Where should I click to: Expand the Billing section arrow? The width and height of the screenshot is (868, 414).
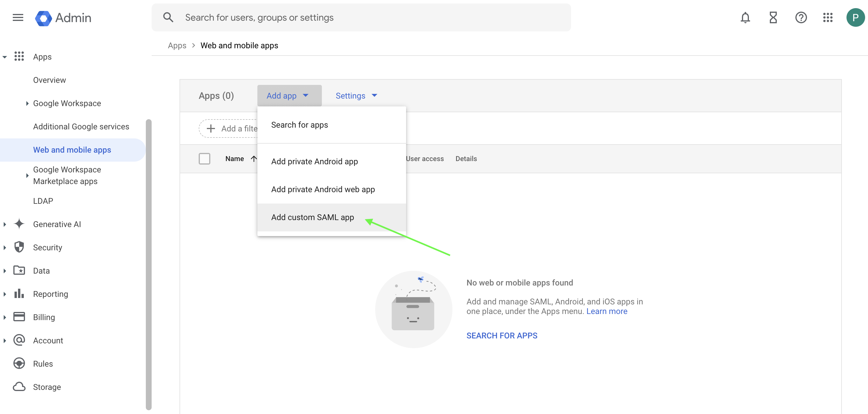click(5, 317)
